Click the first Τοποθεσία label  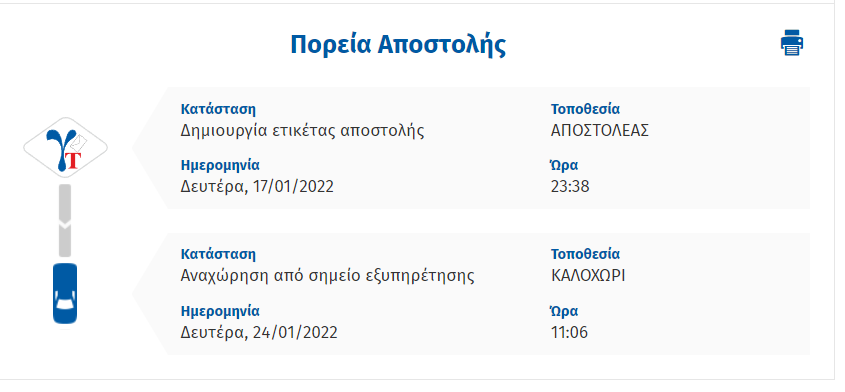click(585, 109)
